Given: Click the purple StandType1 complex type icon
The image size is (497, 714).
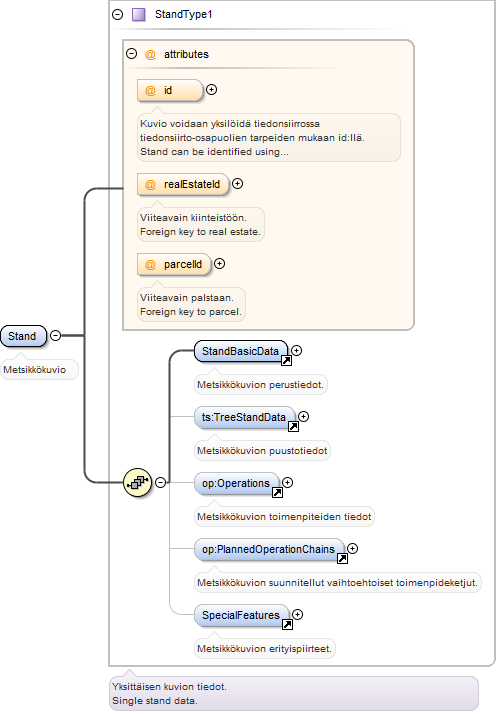Looking at the screenshot, I should [x=138, y=15].
